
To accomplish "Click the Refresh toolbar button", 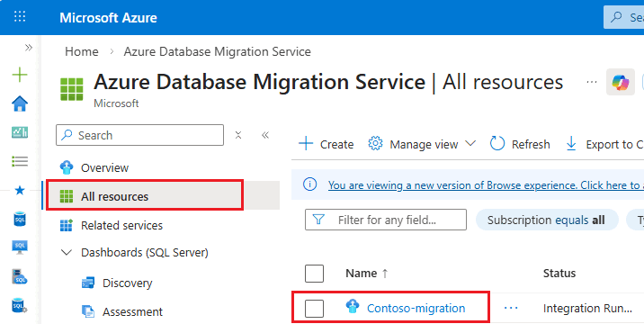I will click(x=520, y=144).
